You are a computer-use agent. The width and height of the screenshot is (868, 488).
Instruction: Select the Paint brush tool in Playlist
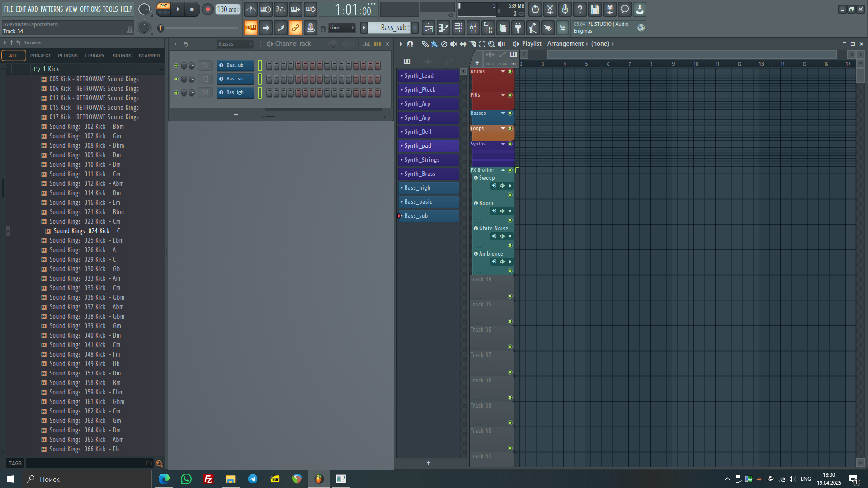434,44
